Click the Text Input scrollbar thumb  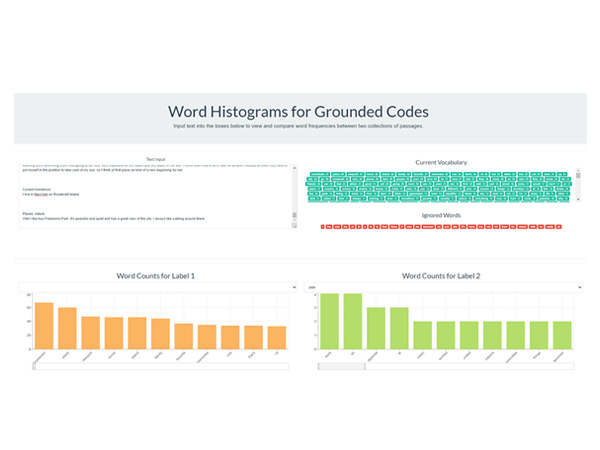[294, 214]
